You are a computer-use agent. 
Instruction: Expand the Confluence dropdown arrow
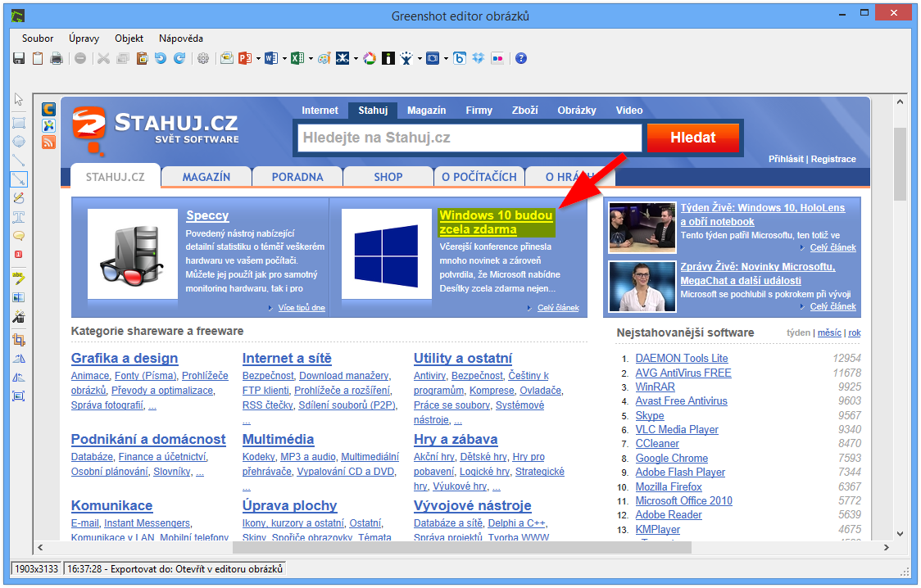tap(356, 58)
